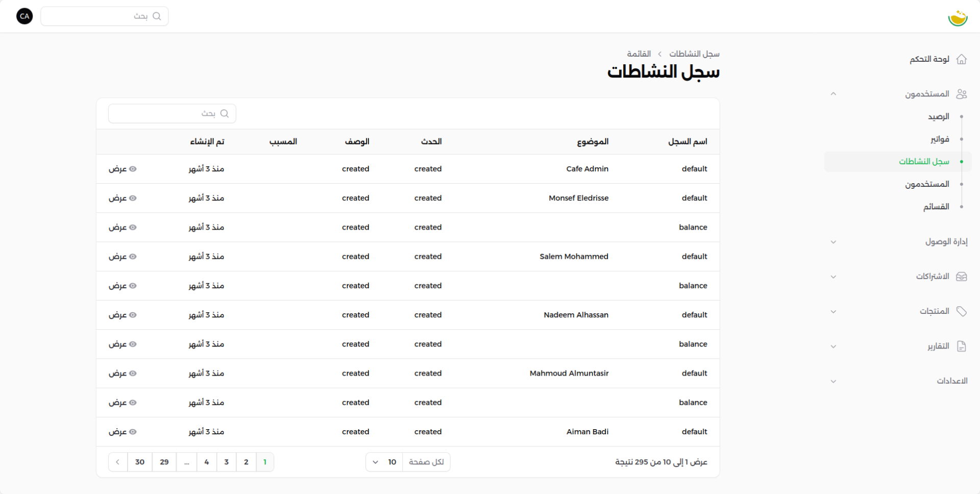Click eye icon in Salem Mohammed row

133,257
